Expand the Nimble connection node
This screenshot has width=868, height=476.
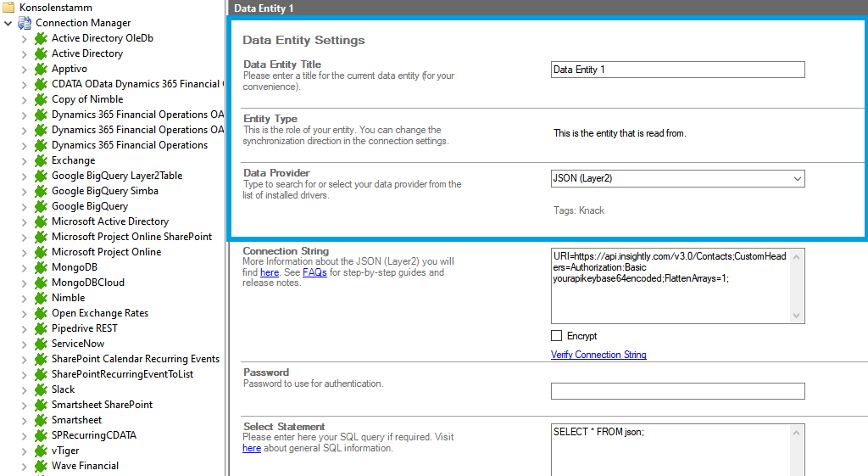coord(25,298)
